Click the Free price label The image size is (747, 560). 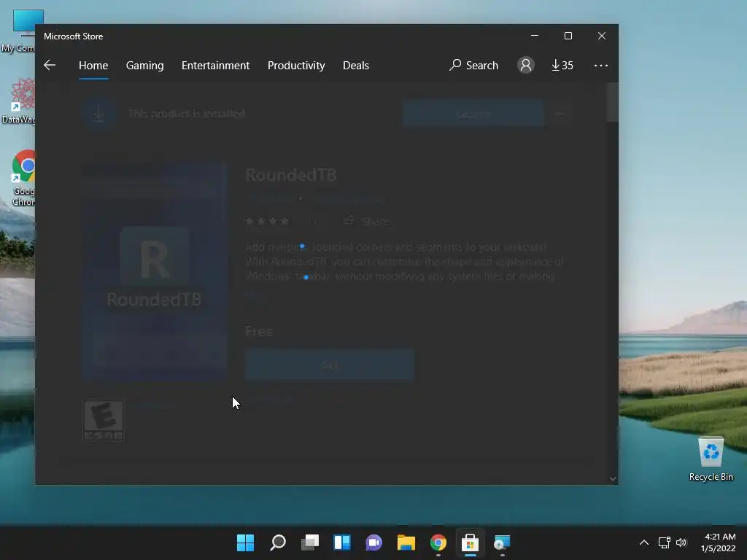click(x=259, y=332)
